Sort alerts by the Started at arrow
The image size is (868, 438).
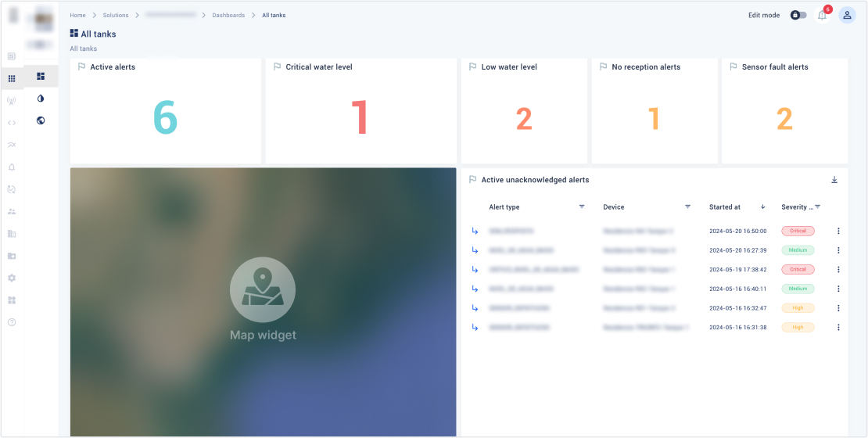[x=762, y=207]
